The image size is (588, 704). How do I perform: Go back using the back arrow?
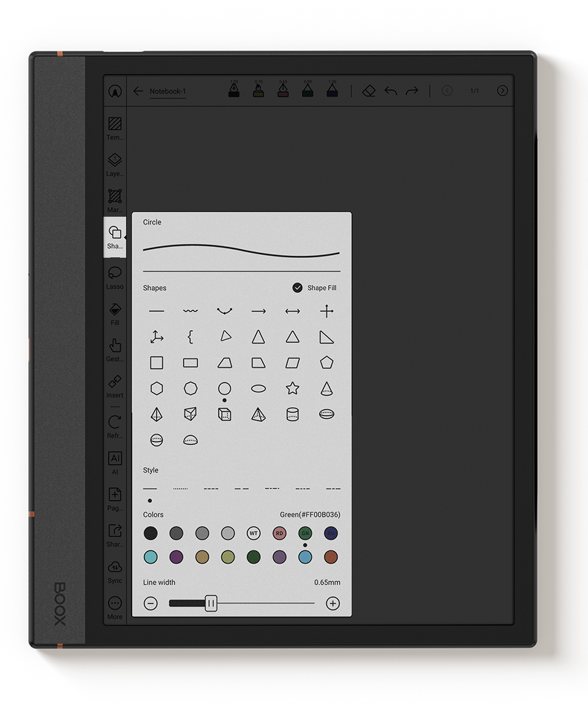(x=138, y=91)
